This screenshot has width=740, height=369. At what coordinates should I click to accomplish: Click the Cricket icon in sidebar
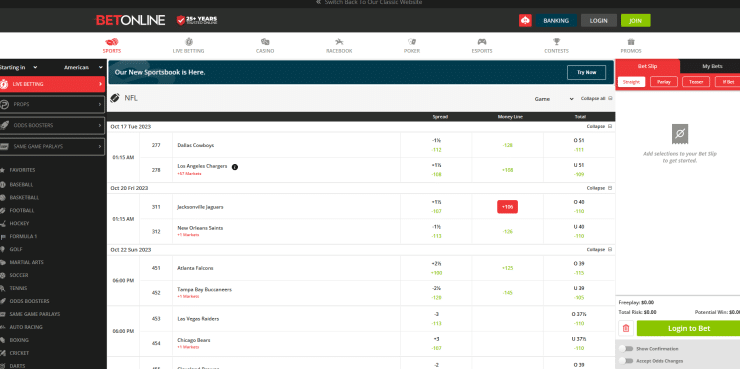point(2,353)
